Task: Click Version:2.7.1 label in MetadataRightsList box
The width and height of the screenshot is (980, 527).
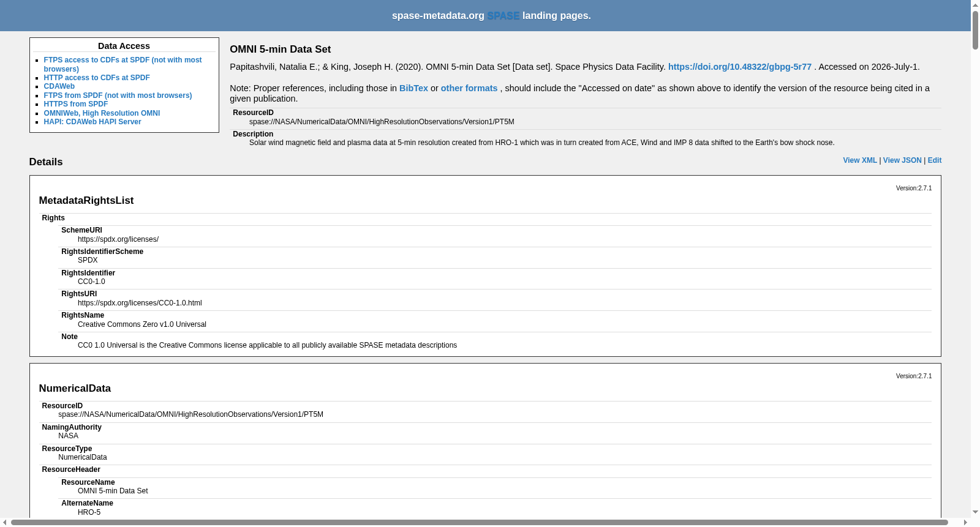Action: coord(914,189)
